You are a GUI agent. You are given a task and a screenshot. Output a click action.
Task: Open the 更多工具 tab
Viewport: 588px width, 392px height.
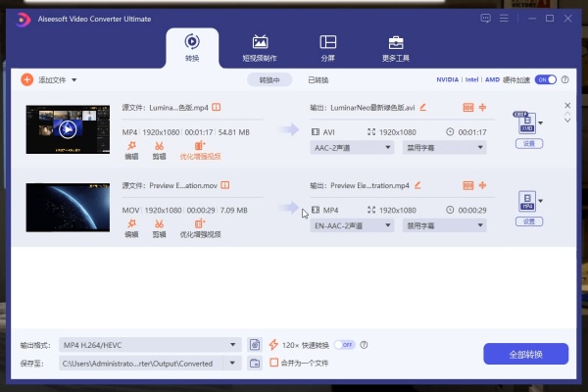pyautogui.click(x=396, y=46)
